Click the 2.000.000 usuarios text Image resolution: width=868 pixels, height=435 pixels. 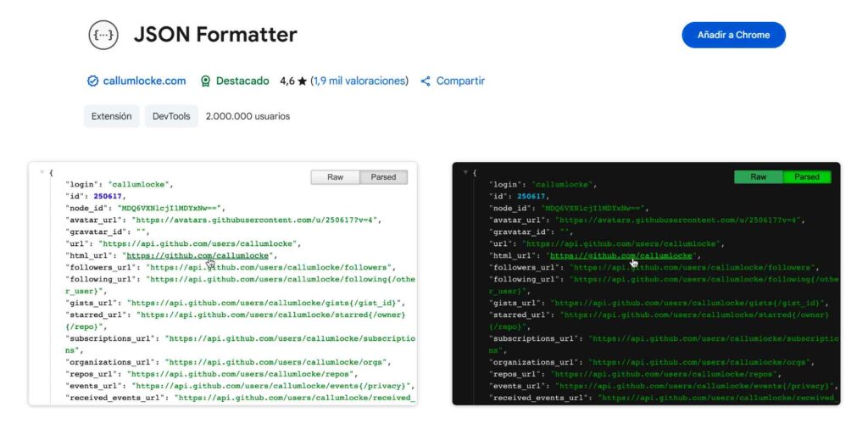click(248, 116)
